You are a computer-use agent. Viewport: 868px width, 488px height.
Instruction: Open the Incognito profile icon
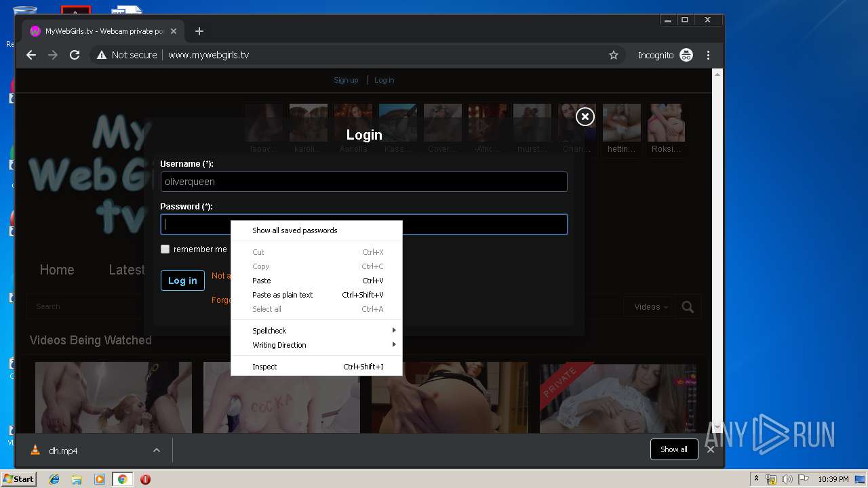[686, 55]
